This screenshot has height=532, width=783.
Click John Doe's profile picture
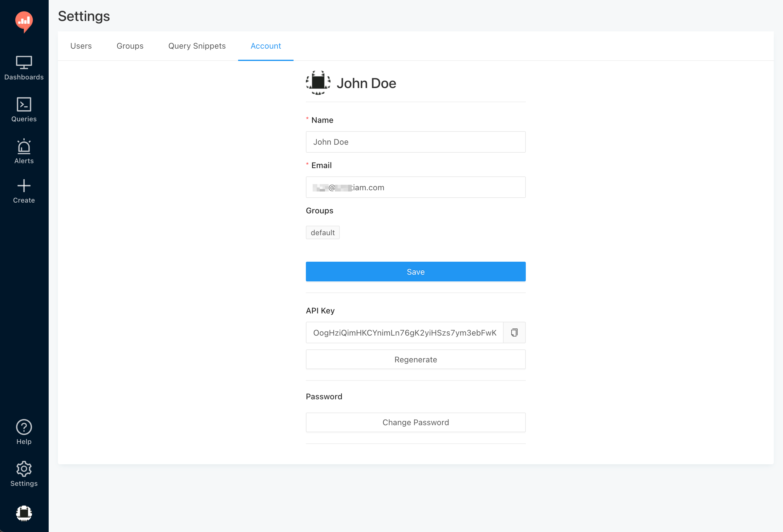318,83
